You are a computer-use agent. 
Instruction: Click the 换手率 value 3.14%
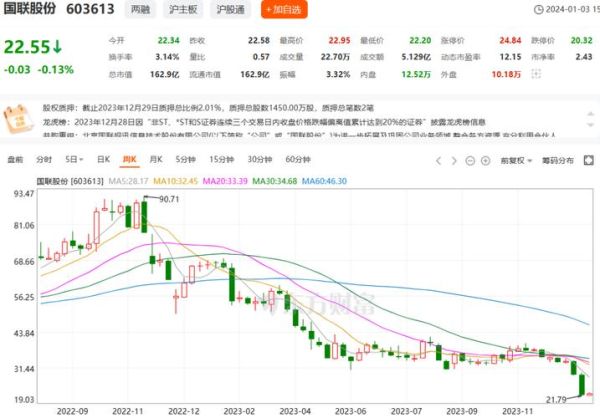point(167,57)
